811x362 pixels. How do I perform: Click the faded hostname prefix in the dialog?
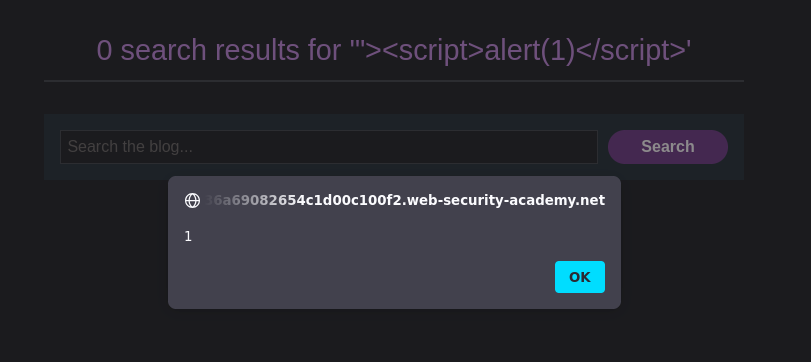(x=243, y=201)
